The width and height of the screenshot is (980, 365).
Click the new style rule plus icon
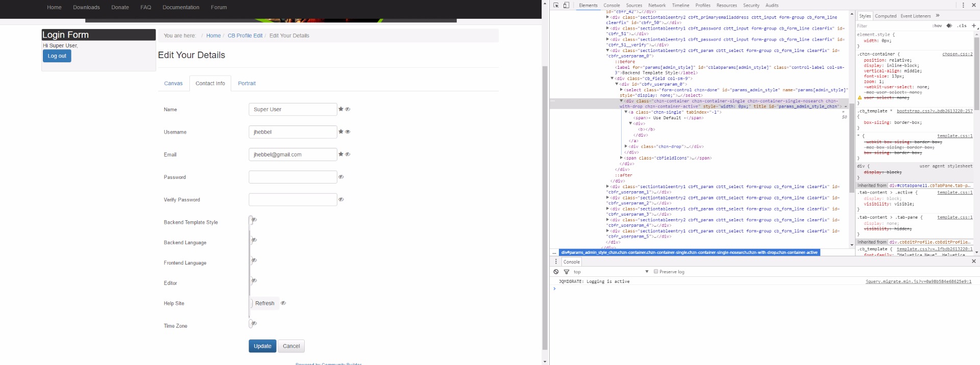click(x=974, y=25)
